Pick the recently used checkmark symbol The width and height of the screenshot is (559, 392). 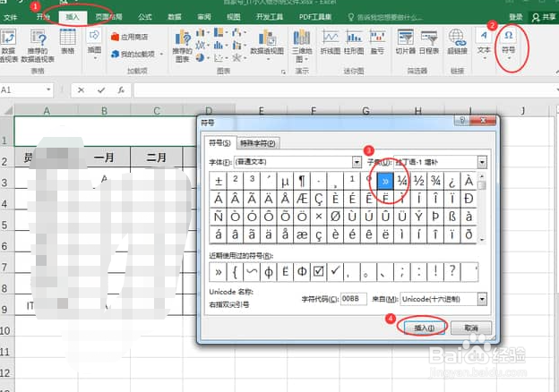click(x=335, y=272)
